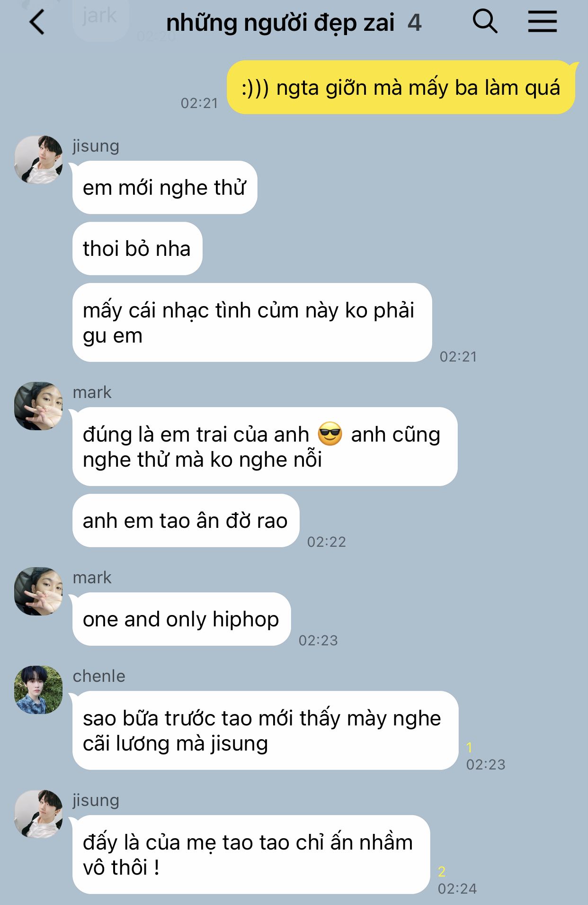This screenshot has height=905, width=588.
Task: Select chenle's message about 'cãi lương'
Action: pyautogui.click(x=265, y=730)
